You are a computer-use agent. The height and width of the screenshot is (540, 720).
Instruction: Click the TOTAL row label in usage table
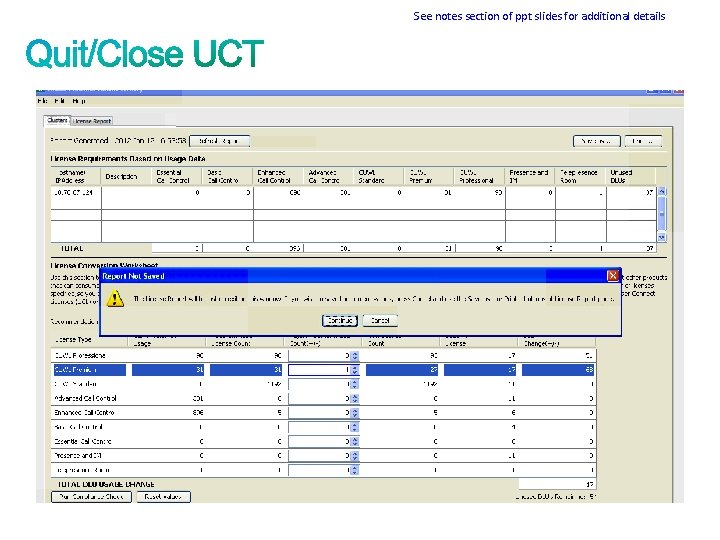(72, 248)
